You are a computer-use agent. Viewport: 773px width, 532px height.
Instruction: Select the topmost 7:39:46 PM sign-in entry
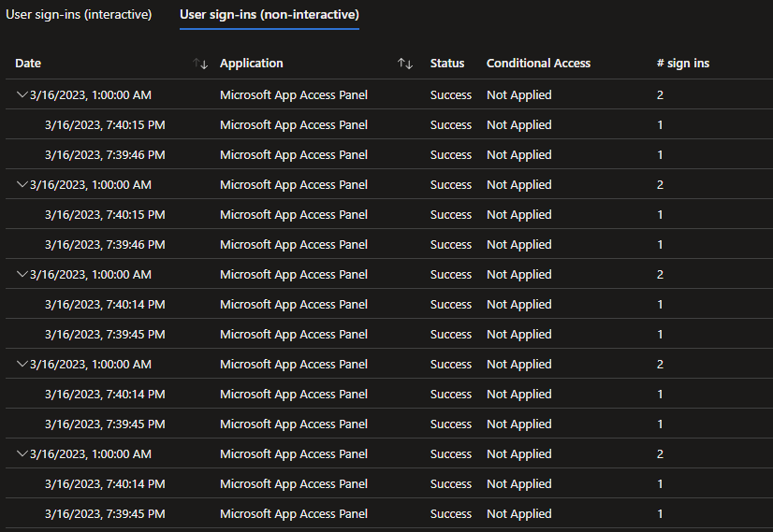(105, 154)
